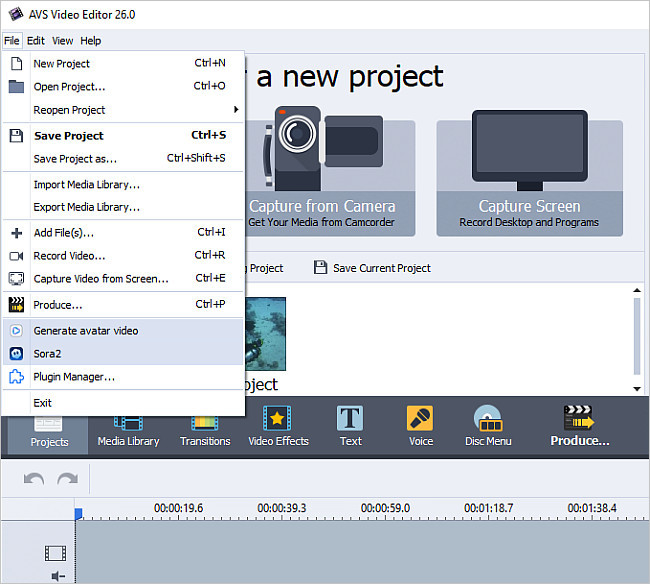Open the View menu
Viewport: 650px width, 584px height.
point(63,41)
